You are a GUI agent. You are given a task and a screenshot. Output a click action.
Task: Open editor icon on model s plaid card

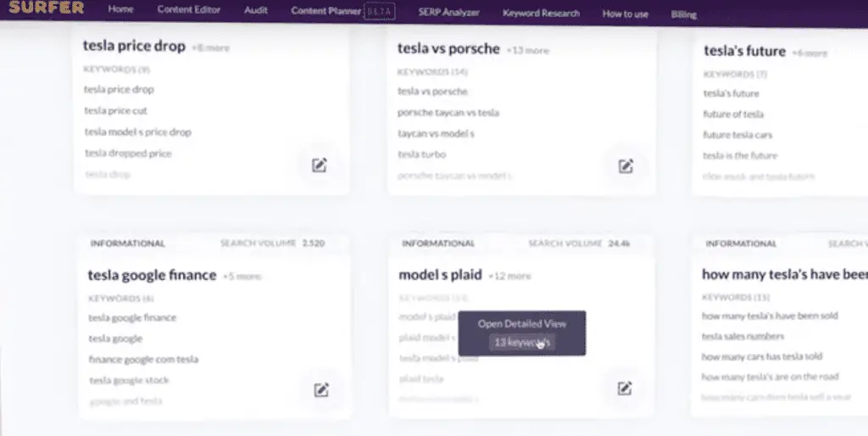tap(625, 388)
